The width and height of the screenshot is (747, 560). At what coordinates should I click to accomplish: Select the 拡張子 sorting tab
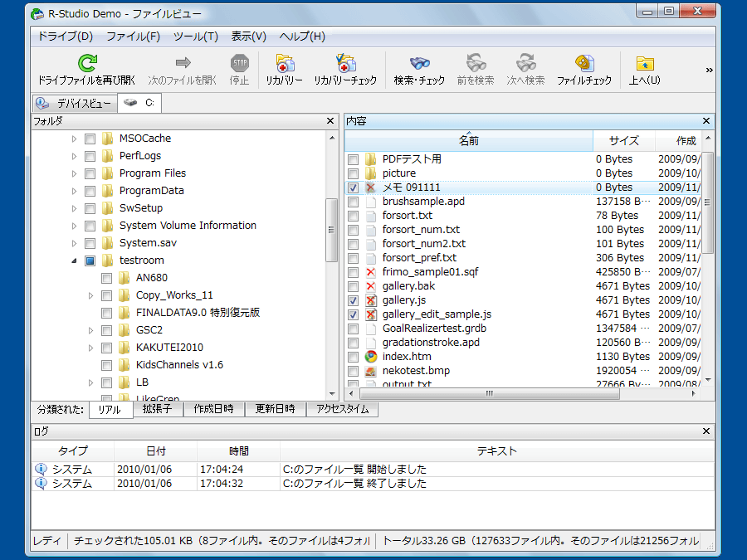[158, 409]
